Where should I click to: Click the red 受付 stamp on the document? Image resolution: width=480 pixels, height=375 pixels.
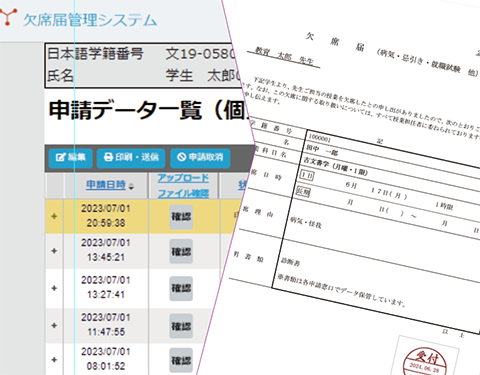point(425,362)
